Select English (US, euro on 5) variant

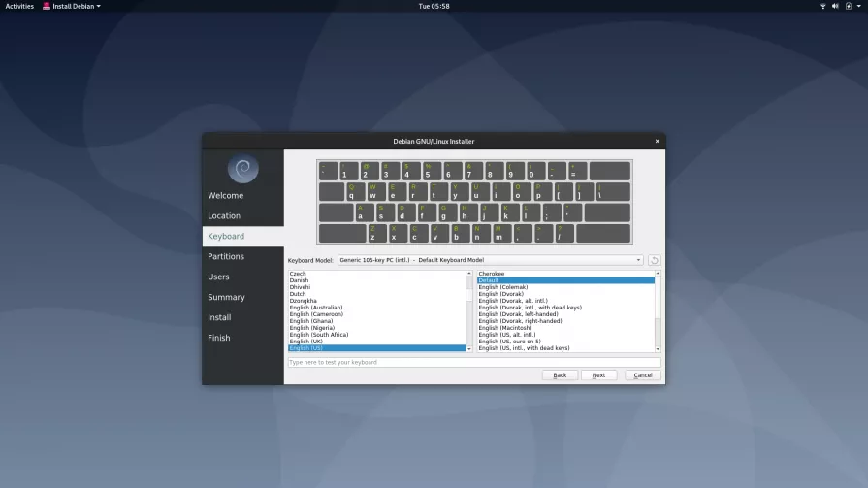(565, 342)
